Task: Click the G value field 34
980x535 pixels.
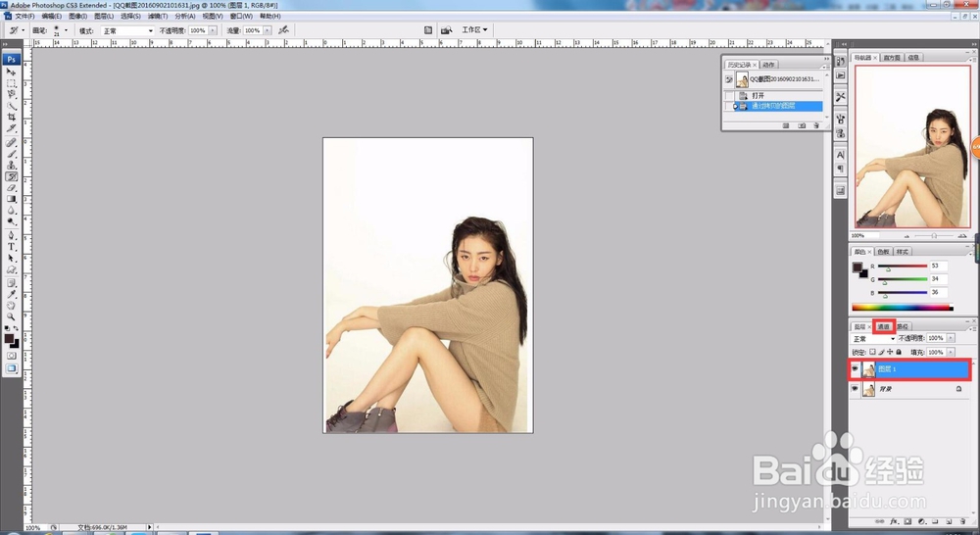Action: point(938,278)
